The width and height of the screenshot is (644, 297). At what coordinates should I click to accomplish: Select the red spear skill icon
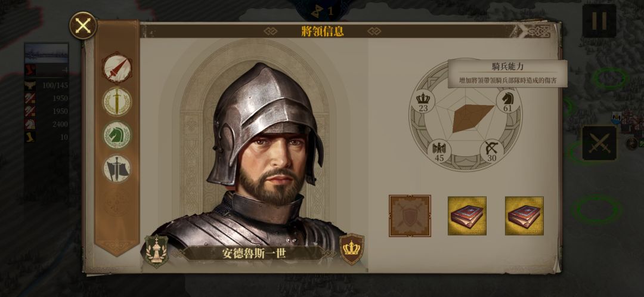117,68
